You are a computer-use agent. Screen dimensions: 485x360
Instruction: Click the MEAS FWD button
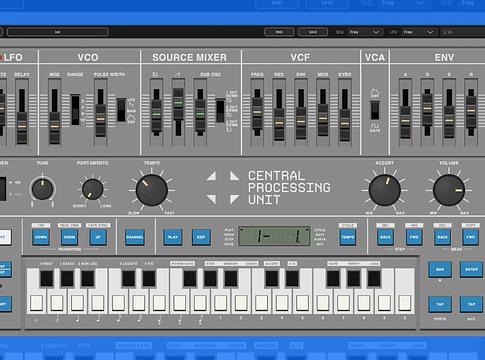(471, 237)
